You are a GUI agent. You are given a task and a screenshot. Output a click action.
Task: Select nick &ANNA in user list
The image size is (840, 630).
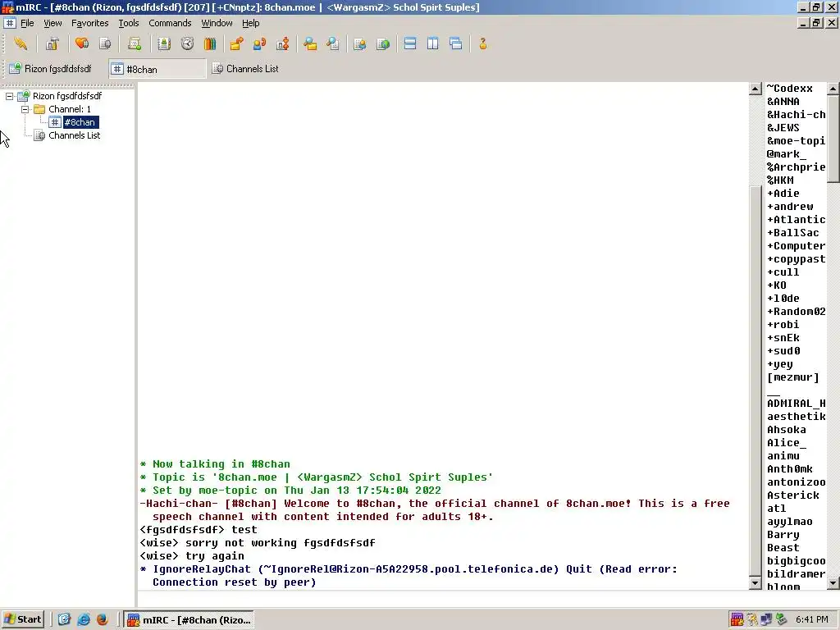783,101
